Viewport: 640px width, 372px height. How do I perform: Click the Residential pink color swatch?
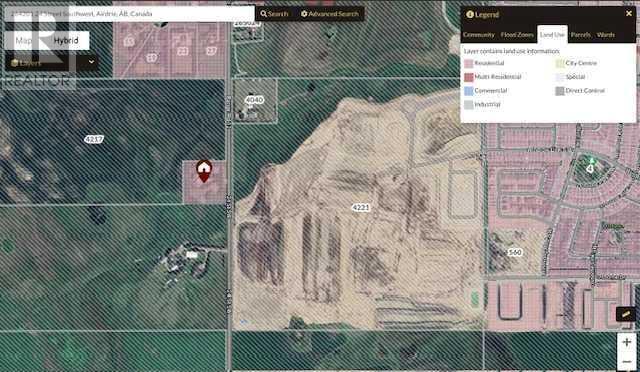pos(469,63)
